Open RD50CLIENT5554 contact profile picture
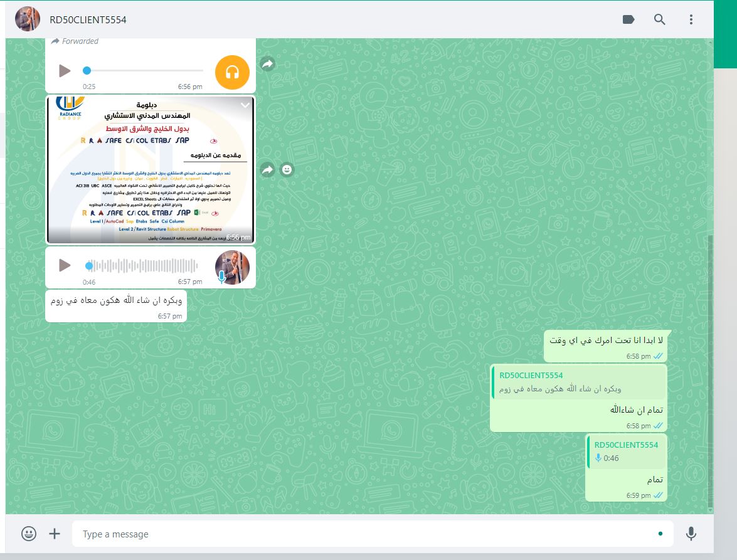The height and width of the screenshot is (560, 737). coord(27,19)
